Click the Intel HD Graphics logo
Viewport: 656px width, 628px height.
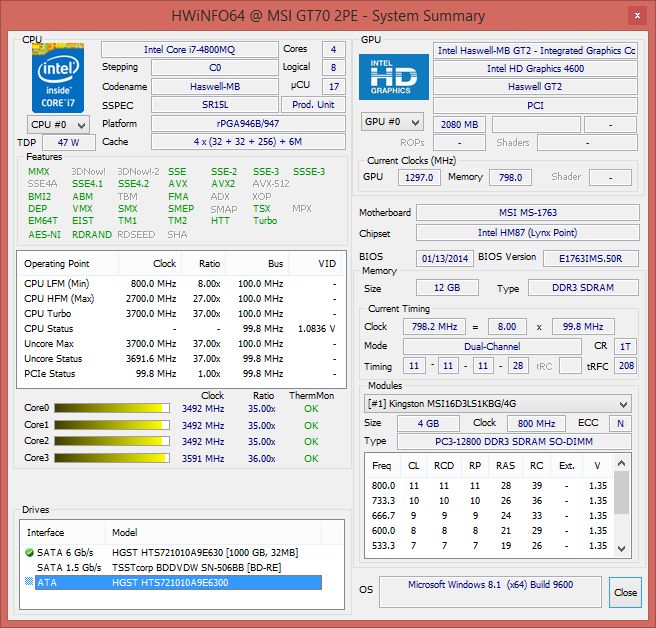394,77
